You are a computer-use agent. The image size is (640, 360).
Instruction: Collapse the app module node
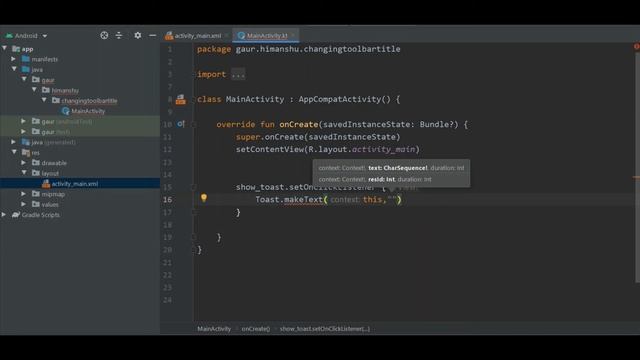(x=4, y=49)
